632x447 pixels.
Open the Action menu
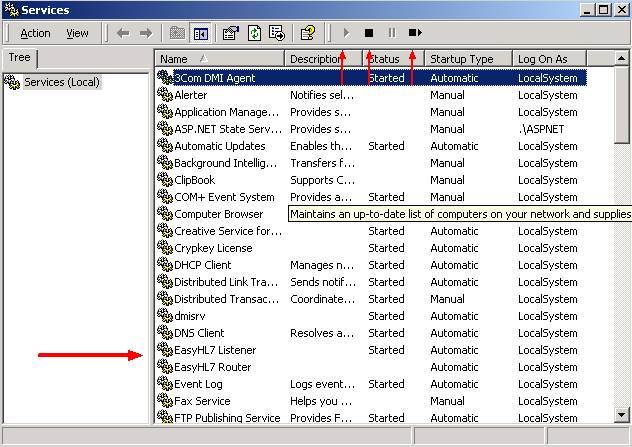(35, 33)
